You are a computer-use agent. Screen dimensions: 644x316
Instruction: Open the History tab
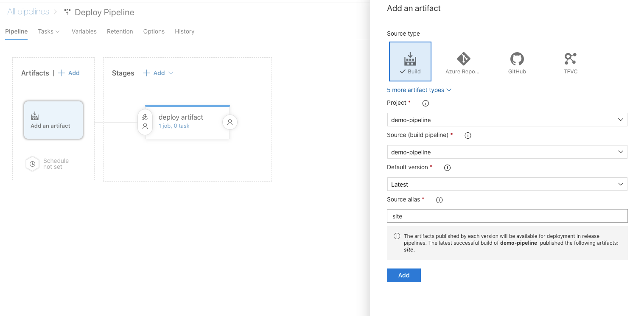tap(184, 31)
